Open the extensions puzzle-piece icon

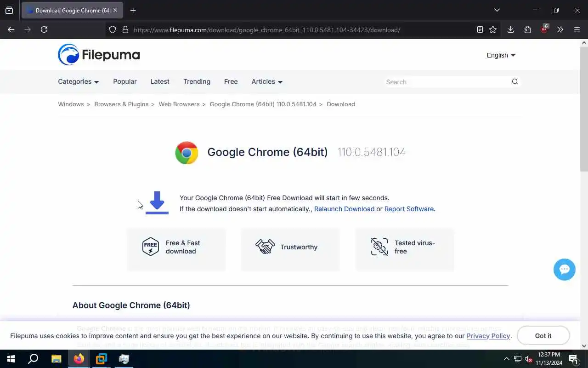[x=527, y=29]
